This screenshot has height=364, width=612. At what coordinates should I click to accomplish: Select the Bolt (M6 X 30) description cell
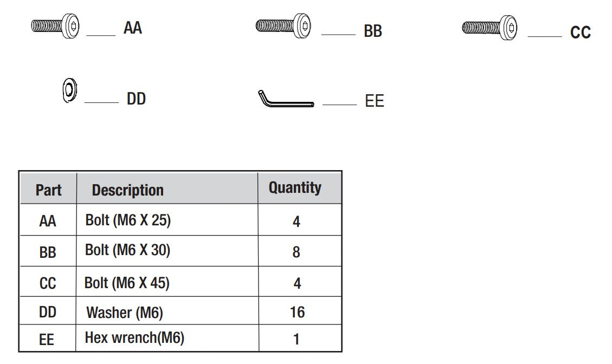(127, 250)
